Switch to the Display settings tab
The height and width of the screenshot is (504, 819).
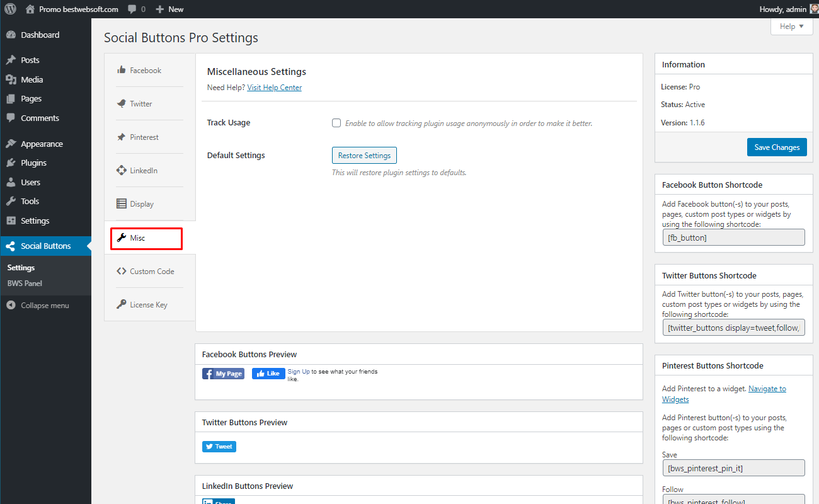click(x=150, y=204)
